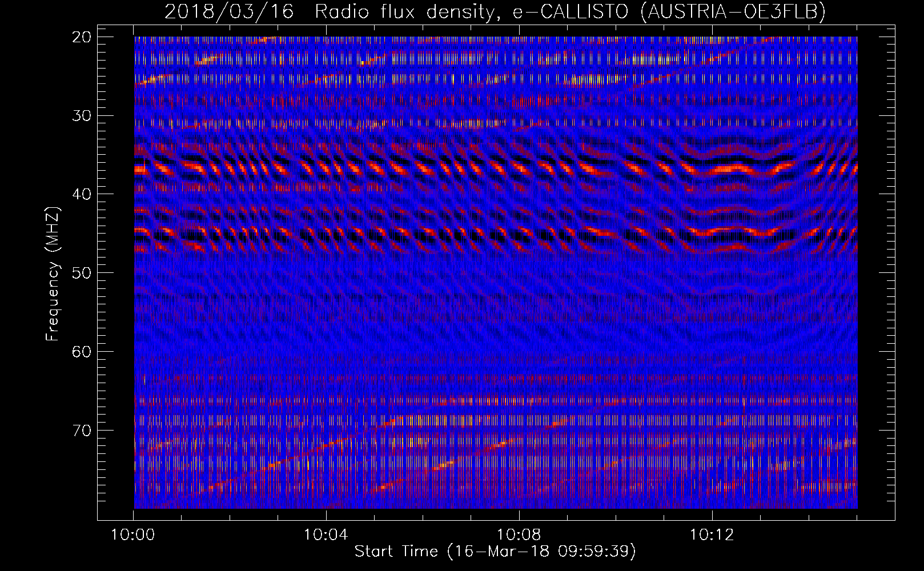Click the "60" frequency tick label

coord(82,352)
